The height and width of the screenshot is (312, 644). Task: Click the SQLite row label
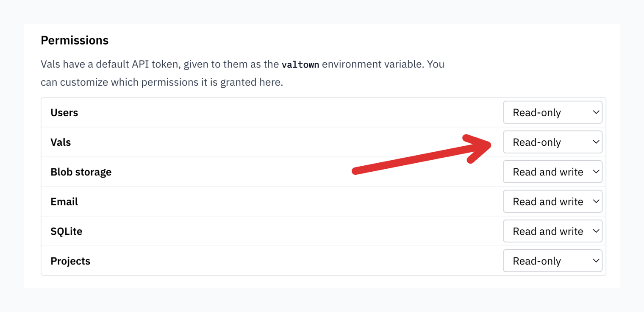[67, 231]
